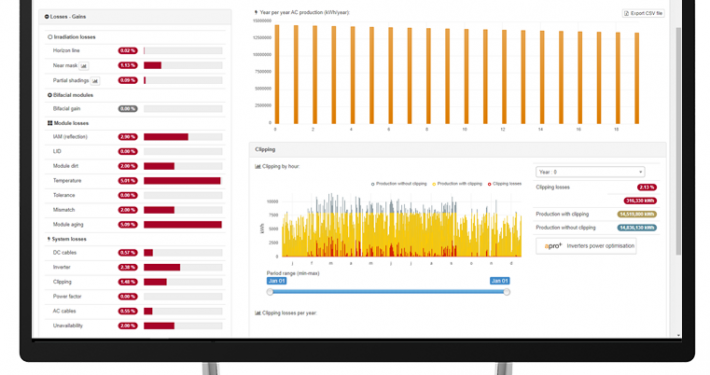Click the period range slider right handle
Screen dimensions: 710x375
(x=507, y=292)
